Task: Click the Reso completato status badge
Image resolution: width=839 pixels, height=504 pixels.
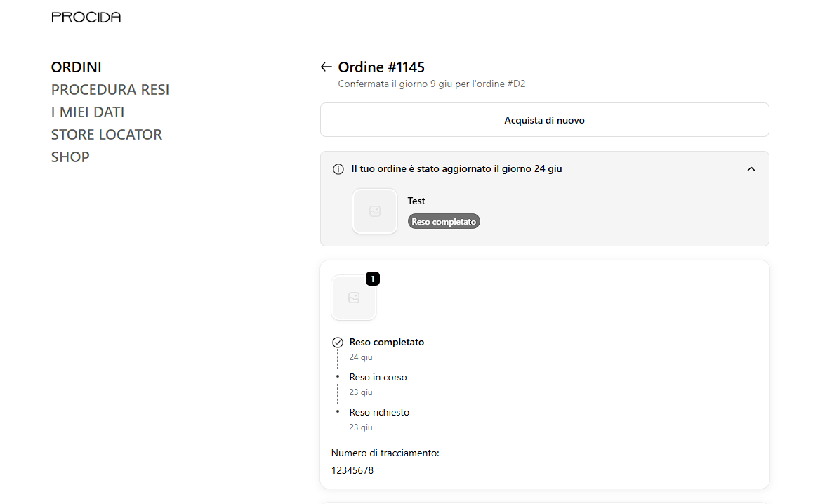Action: tap(444, 222)
